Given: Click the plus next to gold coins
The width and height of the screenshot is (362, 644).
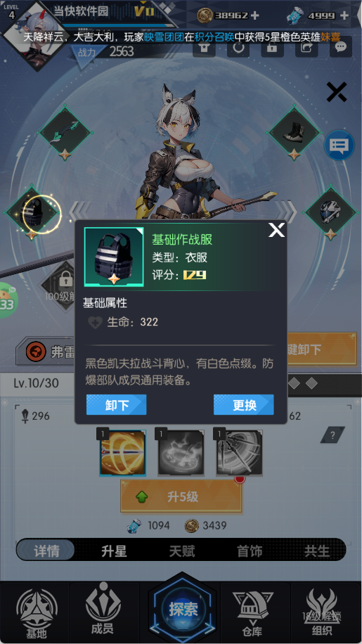Looking at the screenshot, I should [255, 15].
